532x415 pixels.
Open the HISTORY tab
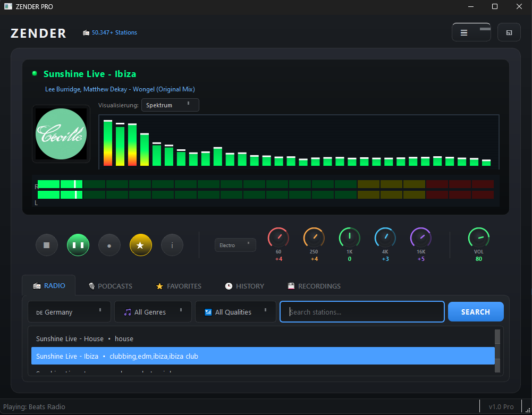pos(244,285)
